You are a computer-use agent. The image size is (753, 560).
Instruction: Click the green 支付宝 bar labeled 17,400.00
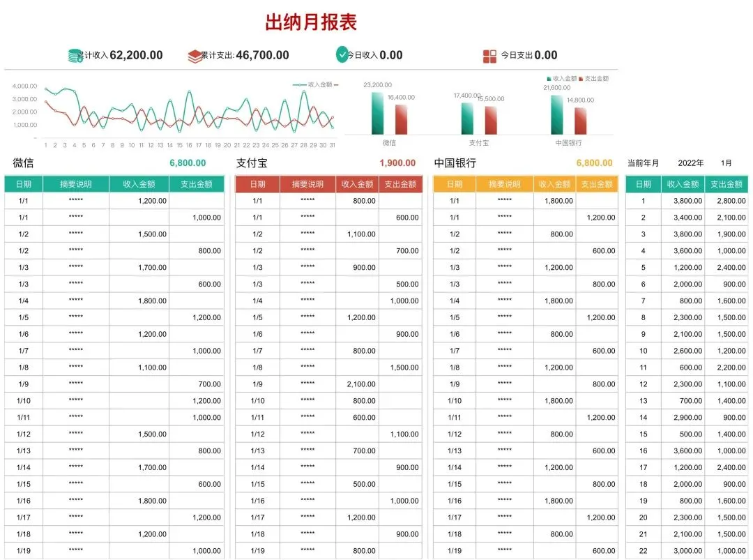[x=467, y=119]
